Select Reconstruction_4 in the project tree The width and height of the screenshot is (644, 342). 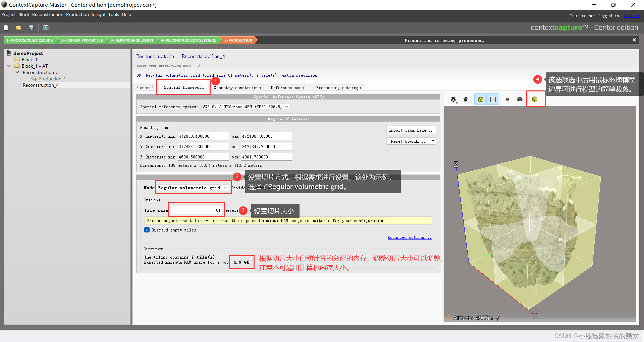pyautogui.click(x=41, y=85)
